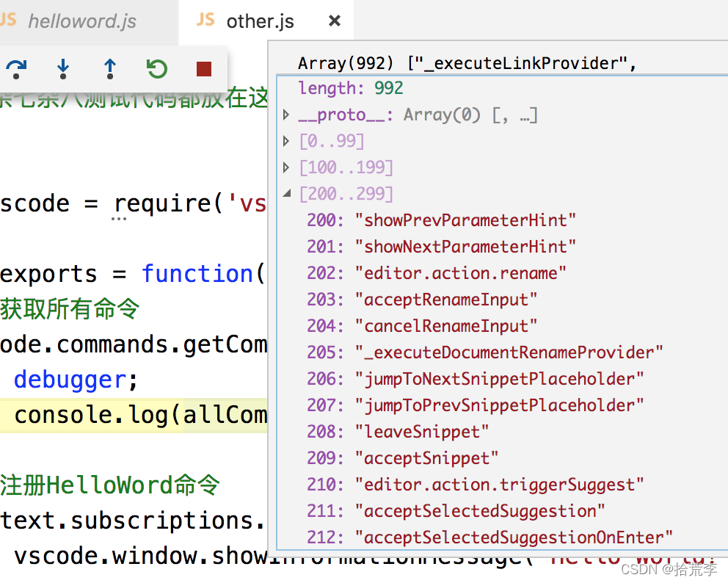
Task: Select item 212 acceptSelectedSuggestionOnEnter
Action: [489, 538]
